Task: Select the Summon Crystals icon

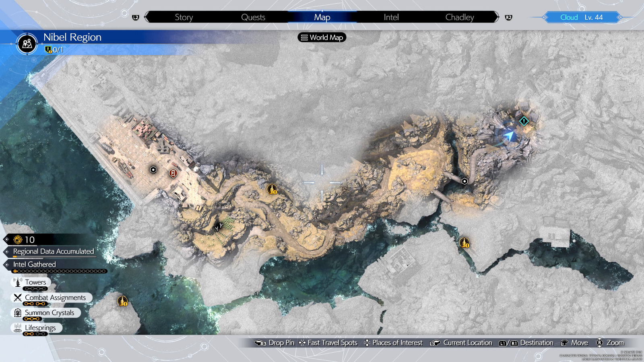Action: (x=18, y=313)
